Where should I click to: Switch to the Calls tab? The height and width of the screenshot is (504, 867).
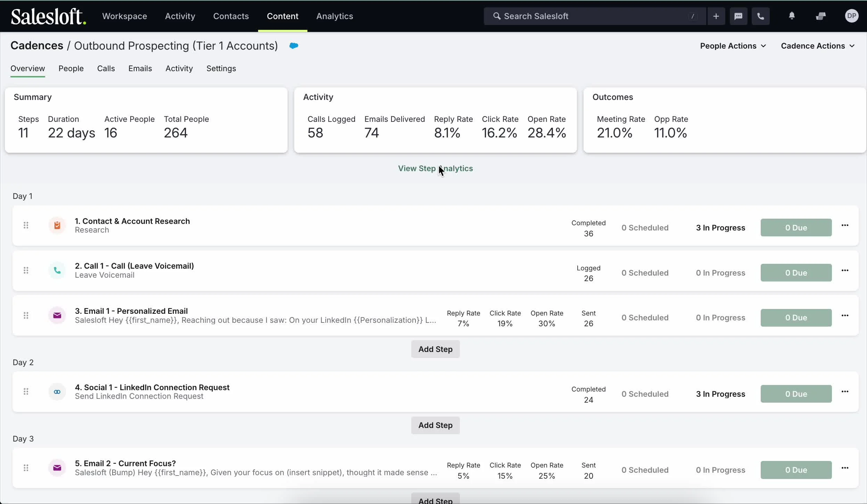click(x=106, y=69)
